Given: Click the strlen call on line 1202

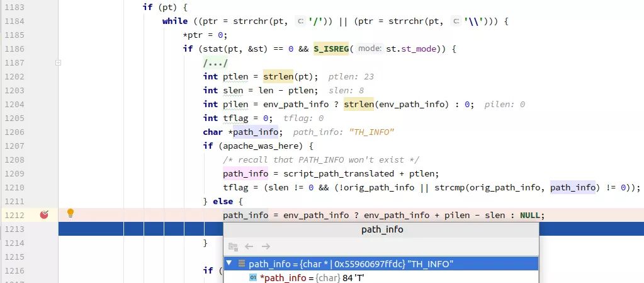Looking at the screenshot, I should pos(278,76).
